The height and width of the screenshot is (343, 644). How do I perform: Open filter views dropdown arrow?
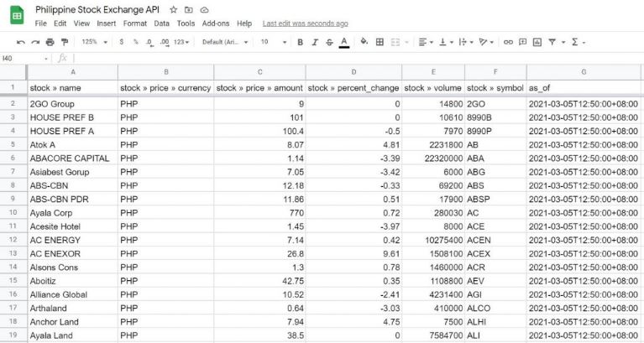[563, 42]
